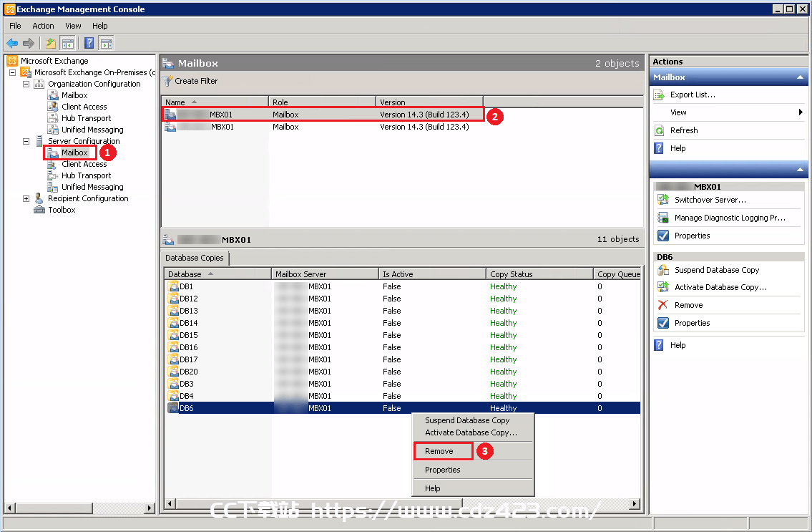Choose Properties from the context menu
This screenshot has height=532, width=812.
coord(443,470)
